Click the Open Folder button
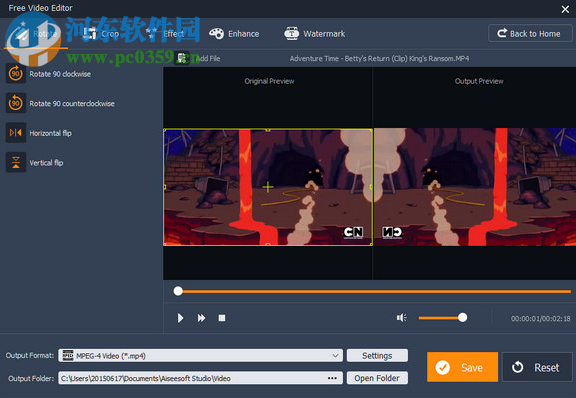 pos(377,378)
